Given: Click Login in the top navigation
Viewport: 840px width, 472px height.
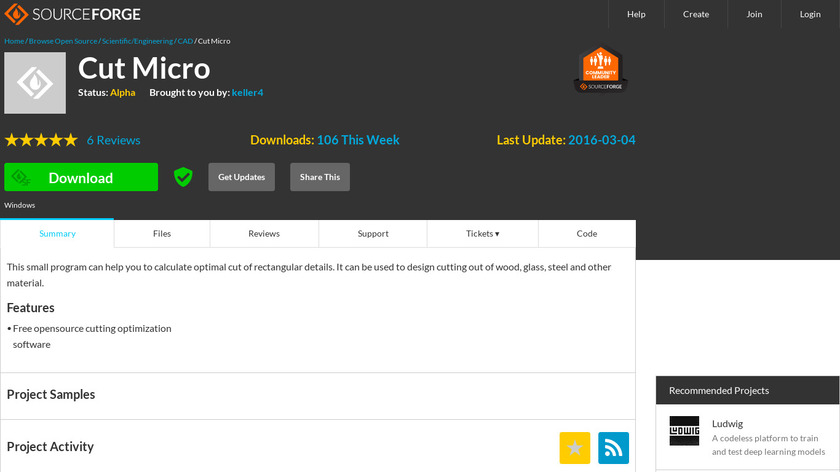Looking at the screenshot, I should (810, 14).
